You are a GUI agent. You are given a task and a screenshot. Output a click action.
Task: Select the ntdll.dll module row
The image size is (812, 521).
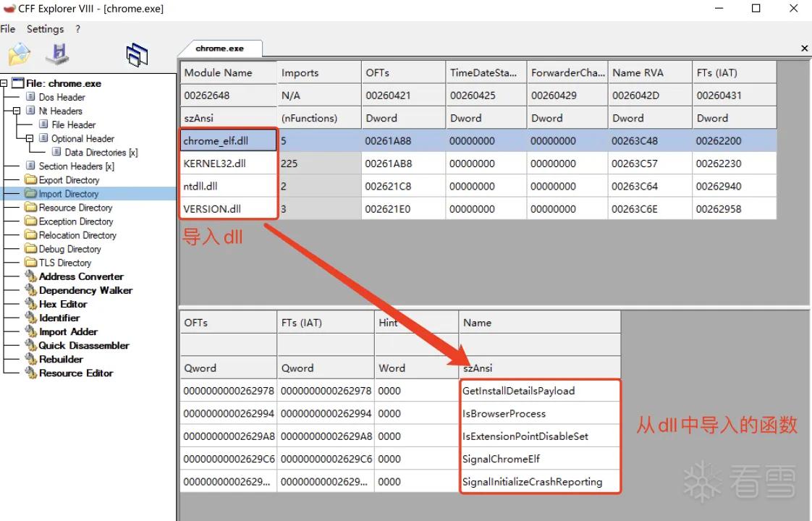[x=478, y=187]
